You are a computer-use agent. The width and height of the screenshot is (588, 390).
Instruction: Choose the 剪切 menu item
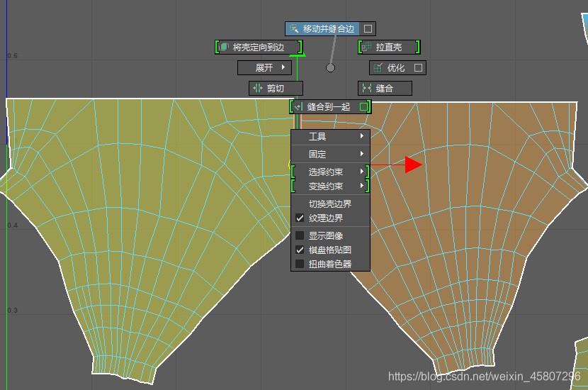click(276, 88)
